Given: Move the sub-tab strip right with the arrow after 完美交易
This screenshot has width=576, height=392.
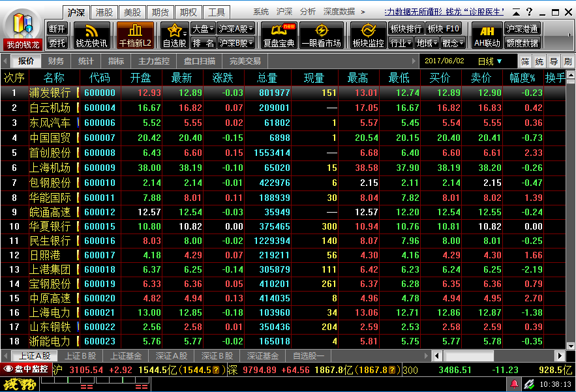Looking at the screenshot, I should [414, 61].
